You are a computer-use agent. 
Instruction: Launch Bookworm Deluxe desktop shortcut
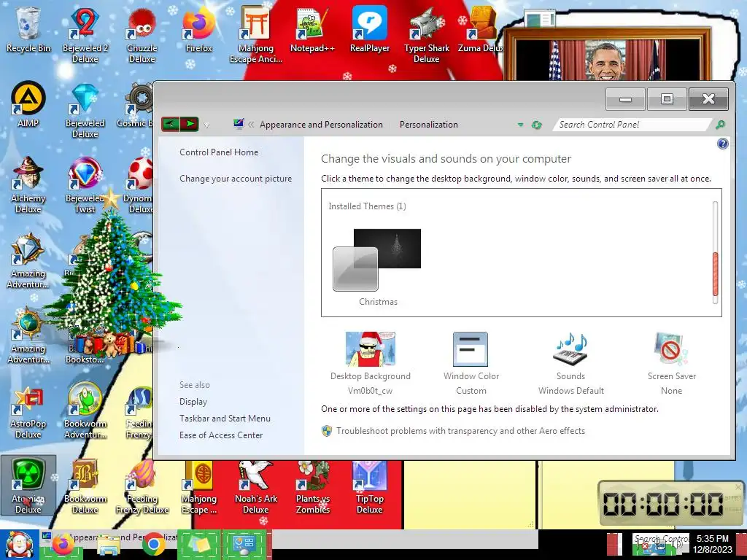(x=85, y=486)
